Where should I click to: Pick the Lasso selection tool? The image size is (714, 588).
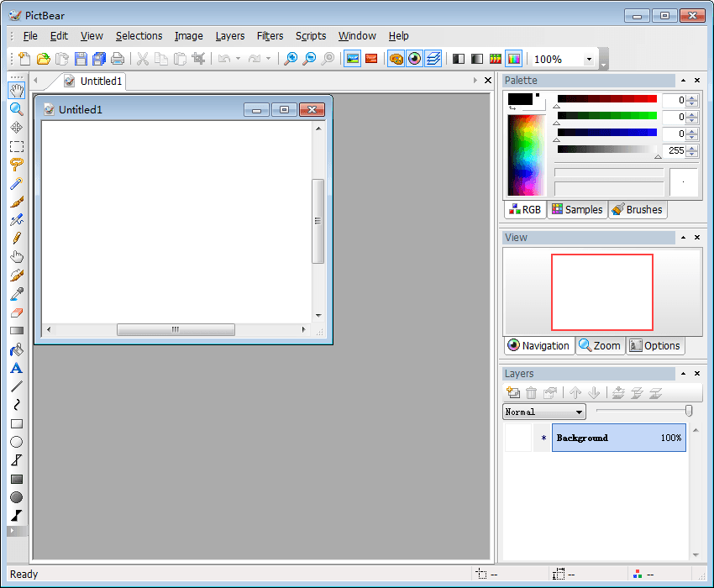pos(16,165)
